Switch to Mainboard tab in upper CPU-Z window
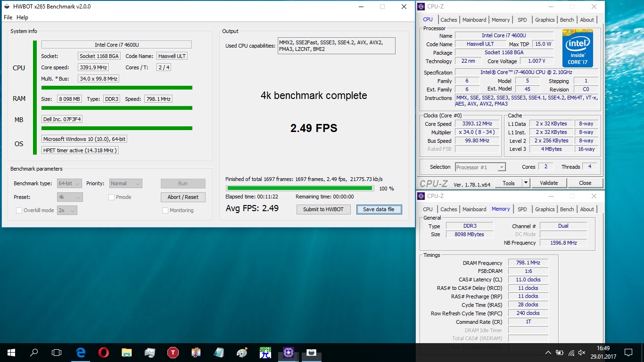 coord(474,20)
